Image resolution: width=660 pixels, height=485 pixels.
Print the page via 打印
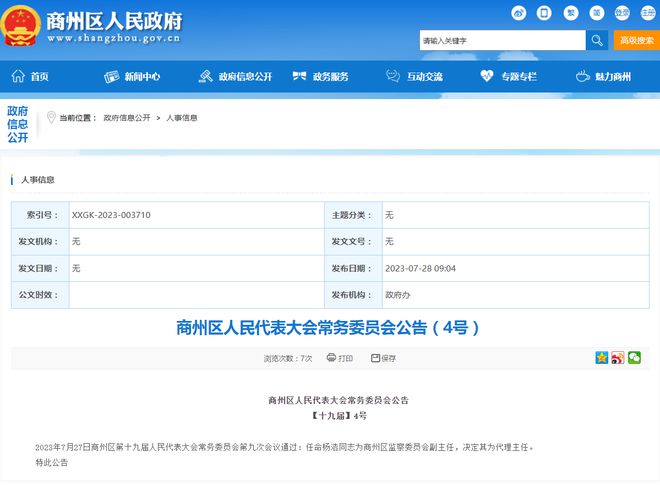(x=346, y=359)
